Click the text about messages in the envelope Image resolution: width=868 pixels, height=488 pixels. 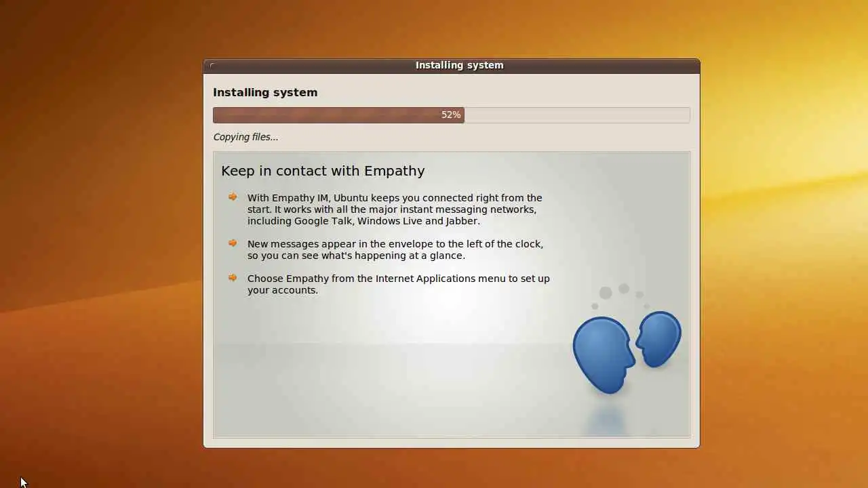(x=395, y=250)
